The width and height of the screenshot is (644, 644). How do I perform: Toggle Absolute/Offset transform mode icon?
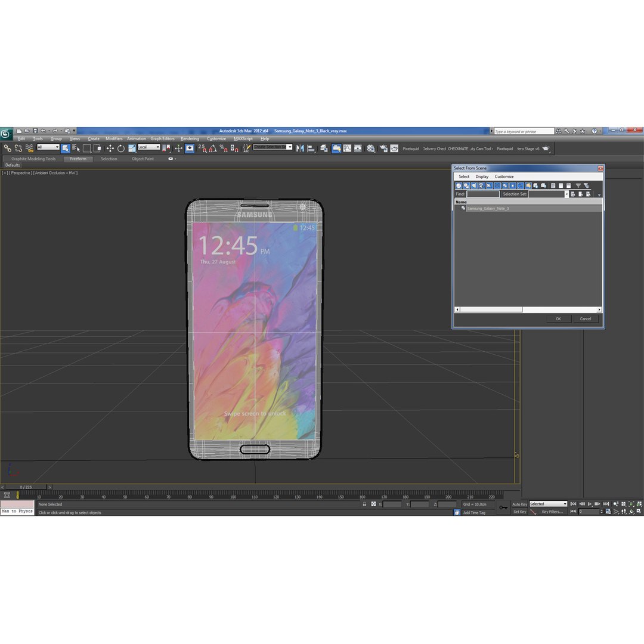373,504
